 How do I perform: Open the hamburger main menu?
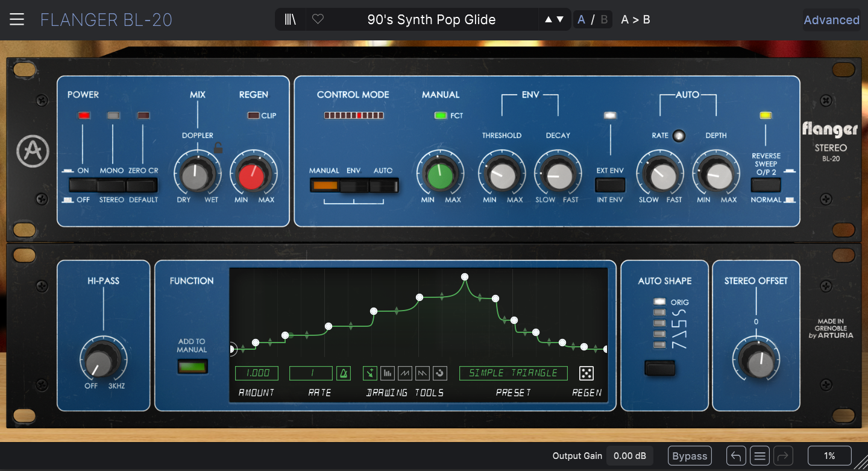click(x=17, y=19)
